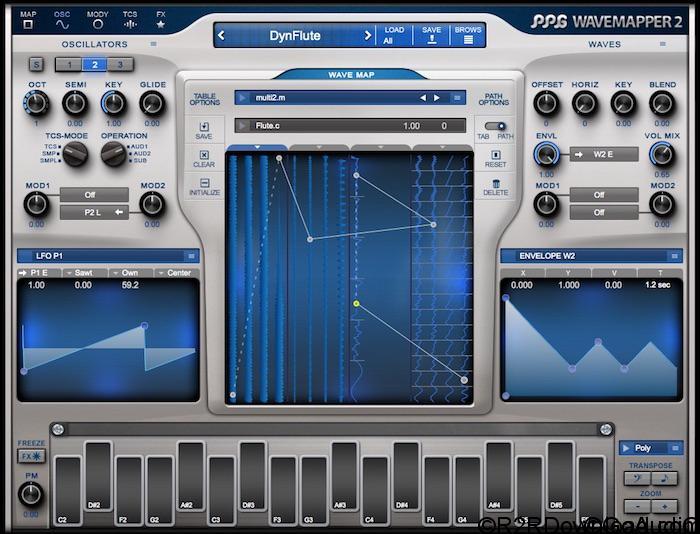This screenshot has width=700, height=534.
Task: Open the Sawt LFO waveform dropdown
Action: (85, 272)
